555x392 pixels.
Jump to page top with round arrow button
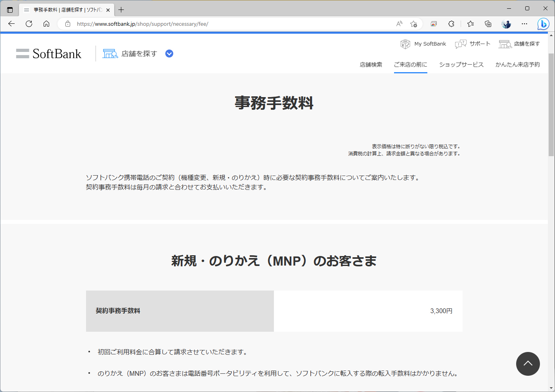pyautogui.click(x=528, y=364)
